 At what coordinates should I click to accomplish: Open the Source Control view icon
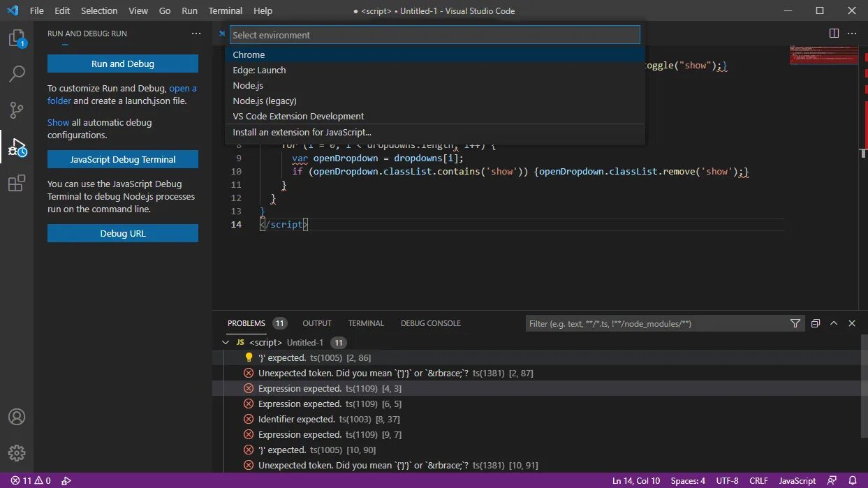[17, 110]
